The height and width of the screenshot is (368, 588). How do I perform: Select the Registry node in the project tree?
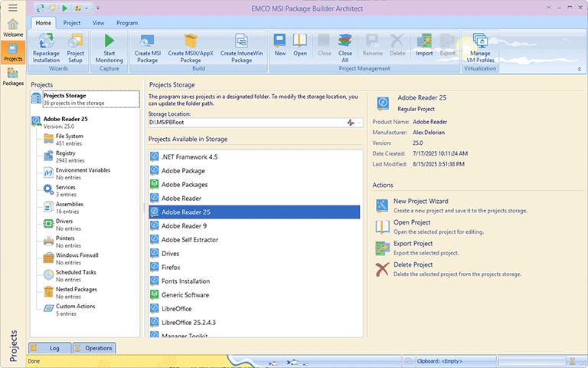tap(66, 153)
